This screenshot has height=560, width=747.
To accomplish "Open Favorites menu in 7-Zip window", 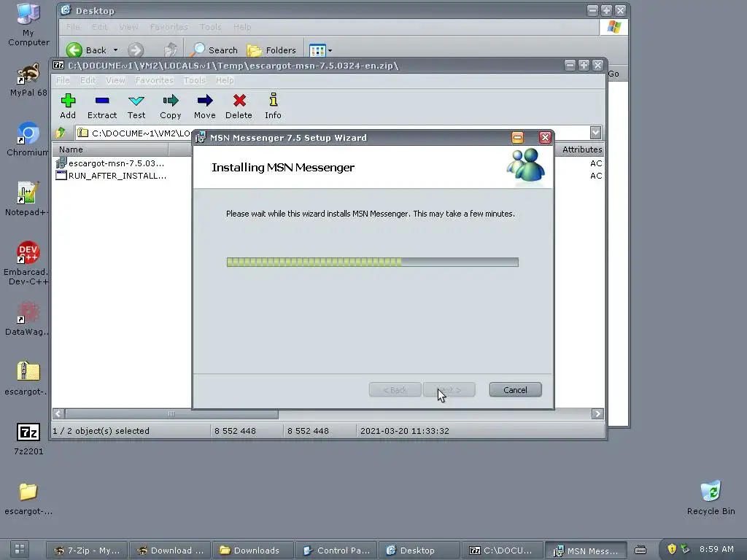I will click(155, 80).
